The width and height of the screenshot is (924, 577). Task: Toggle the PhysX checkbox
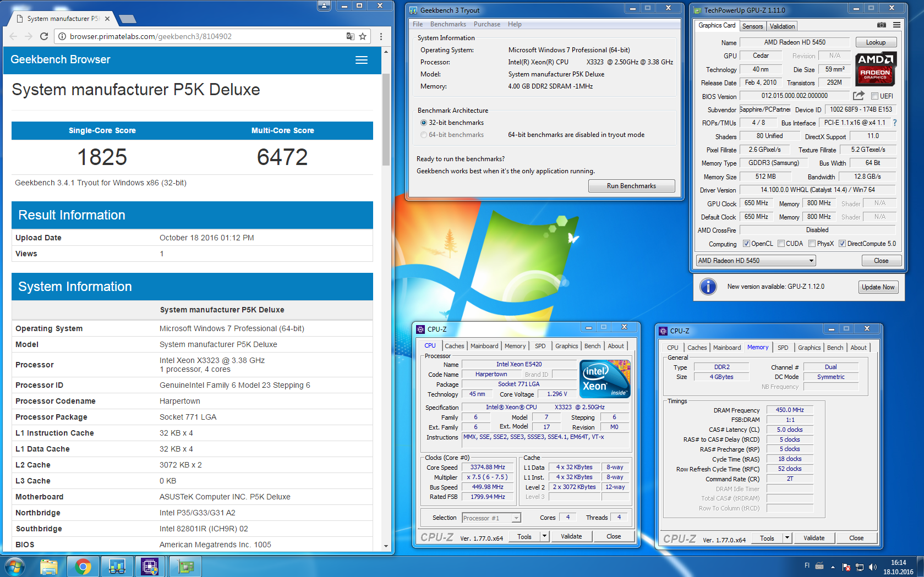tap(812, 244)
